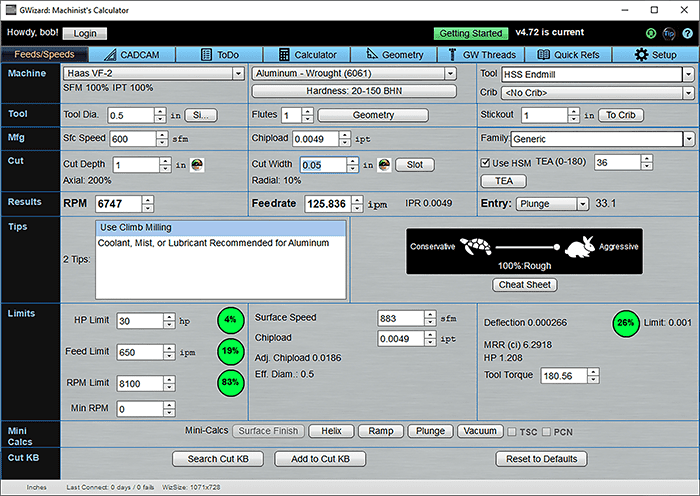The height and width of the screenshot is (496, 700).
Task: Open the Tip icon in header
Action: coord(669,33)
